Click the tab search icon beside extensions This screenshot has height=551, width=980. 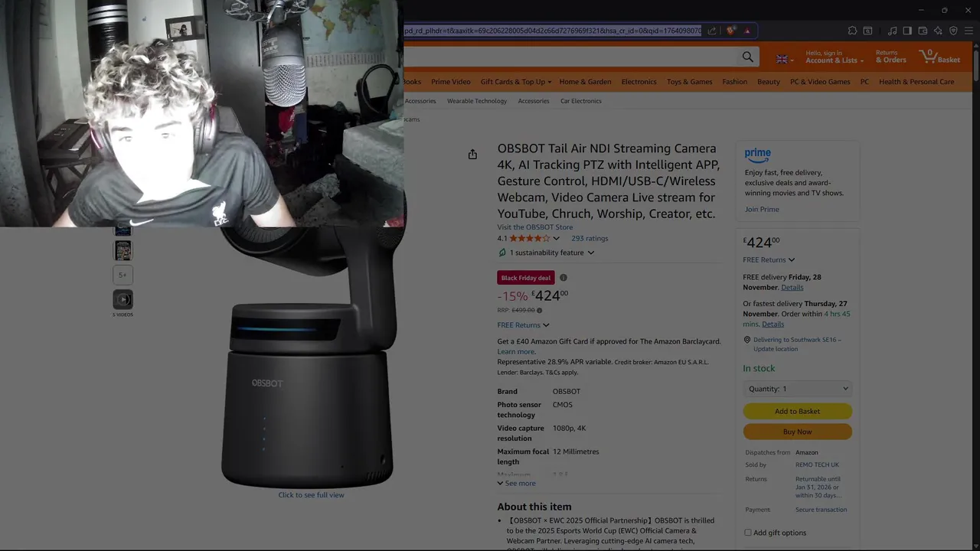click(867, 31)
